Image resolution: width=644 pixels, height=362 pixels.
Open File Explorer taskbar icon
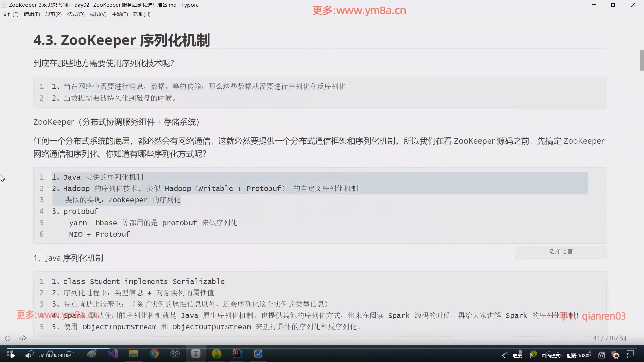pyautogui.click(x=133, y=354)
